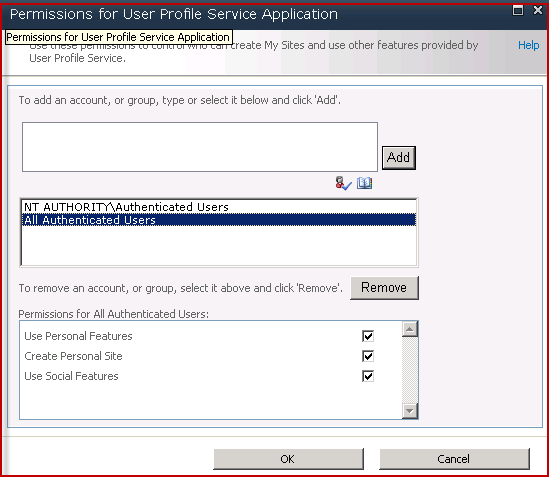The width and height of the screenshot is (549, 477).
Task: Close the dialog using the X icon
Action: pyautogui.click(x=538, y=10)
